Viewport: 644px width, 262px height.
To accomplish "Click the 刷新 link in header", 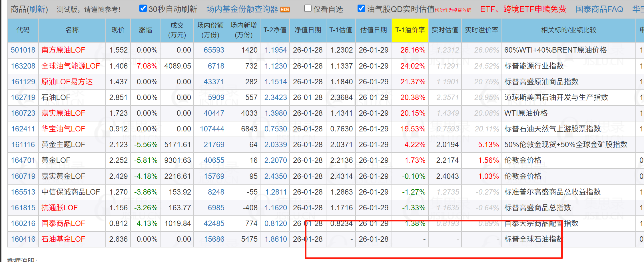I will [37, 9].
